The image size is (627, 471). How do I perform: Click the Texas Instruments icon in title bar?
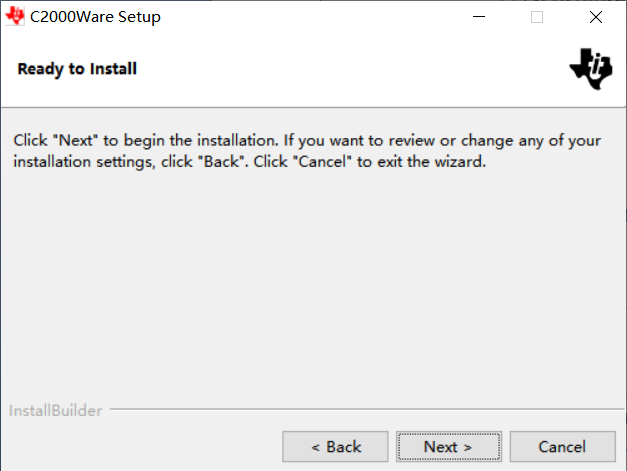click(x=14, y=17)
